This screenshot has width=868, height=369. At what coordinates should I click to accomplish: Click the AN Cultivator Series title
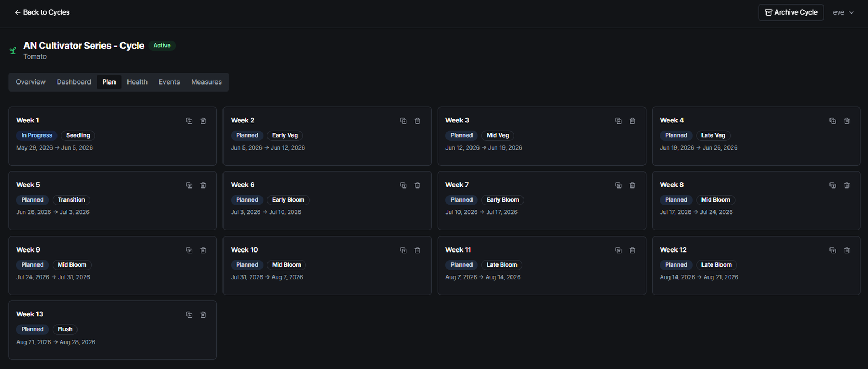(84, 46)
